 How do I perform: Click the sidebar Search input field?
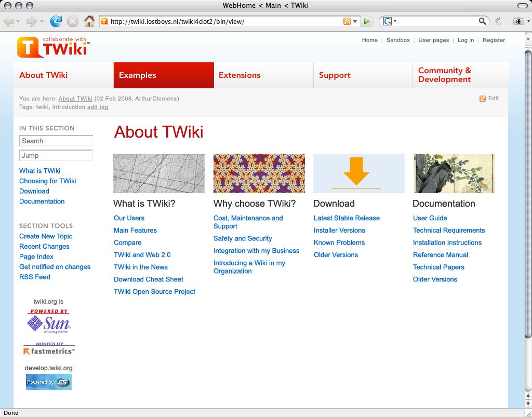[x=56, y=141]
